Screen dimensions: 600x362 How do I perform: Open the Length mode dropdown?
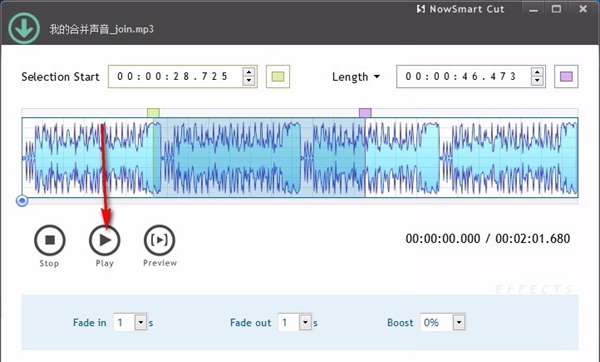point(356,77)
